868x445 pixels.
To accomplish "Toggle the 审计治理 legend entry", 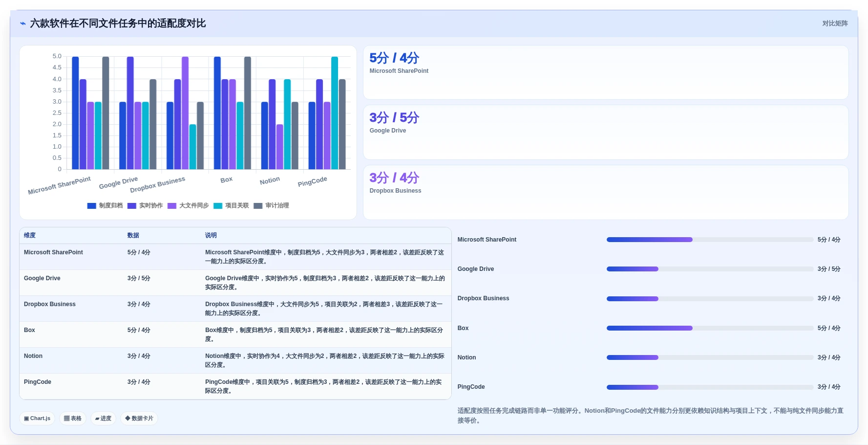I will click(272, 206).
